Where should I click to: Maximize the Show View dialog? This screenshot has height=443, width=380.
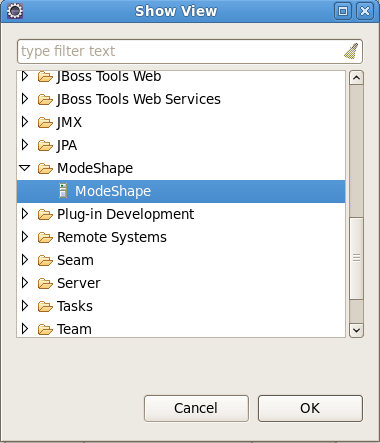[343, 11]
